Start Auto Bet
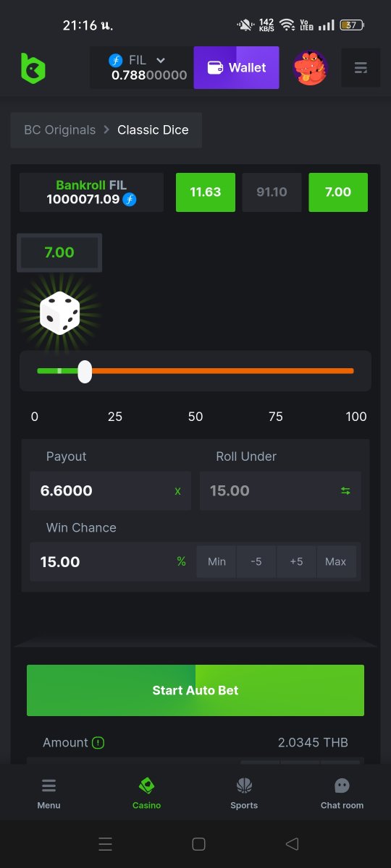The image size is (391, 868). coord(195,691)
